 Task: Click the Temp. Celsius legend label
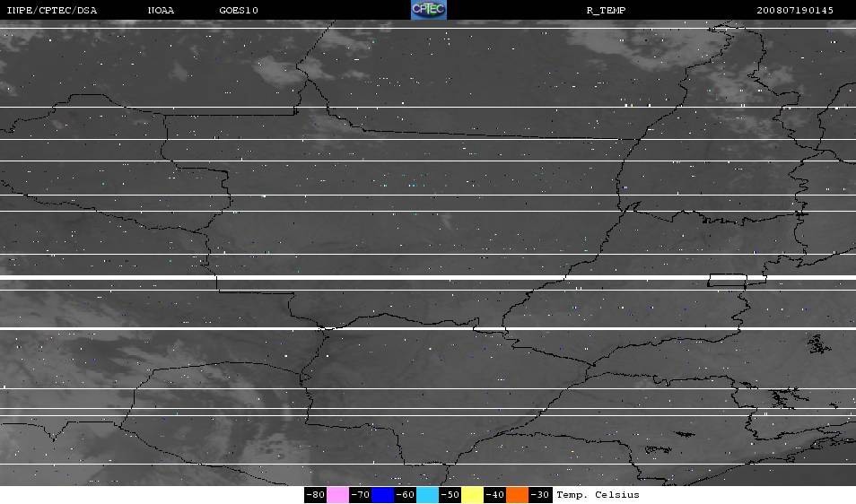tap(598, 495)
